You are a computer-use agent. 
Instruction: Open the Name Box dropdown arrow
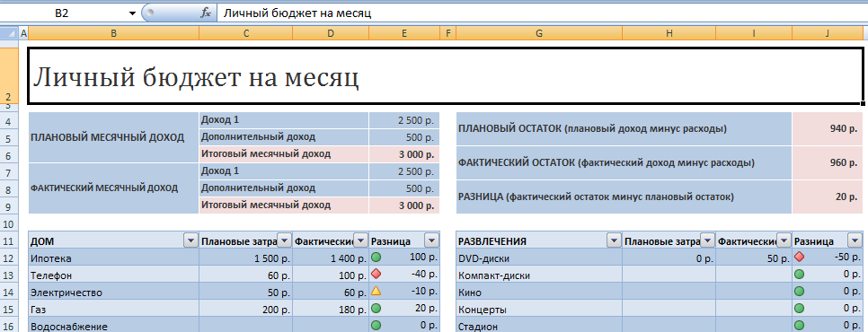point(132,13)
